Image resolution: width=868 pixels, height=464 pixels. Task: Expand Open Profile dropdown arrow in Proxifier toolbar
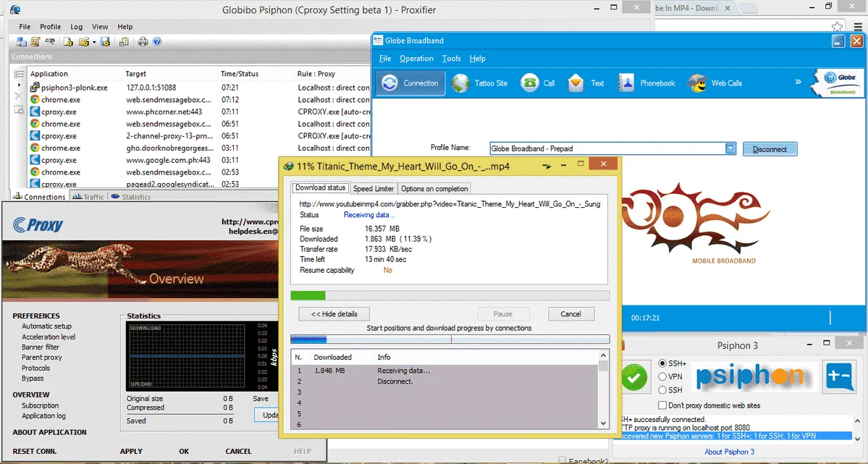[x=94, y=42]
